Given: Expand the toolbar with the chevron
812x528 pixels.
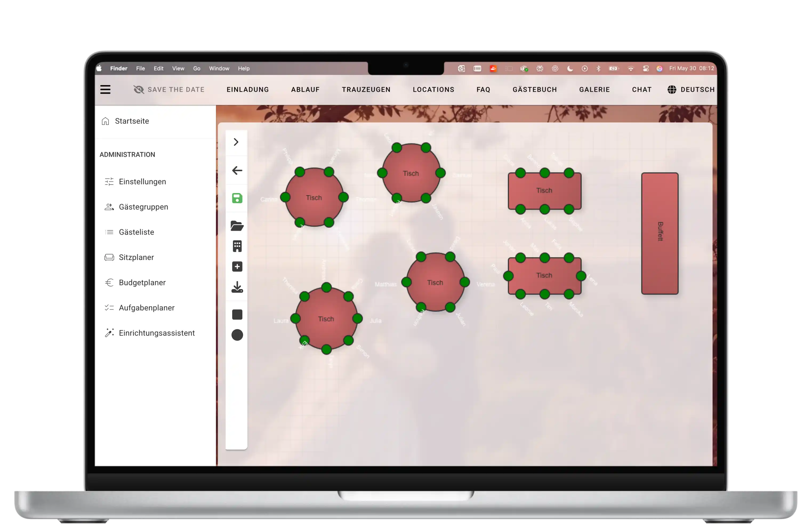Looking at the screenshot, I should (236, 142).
